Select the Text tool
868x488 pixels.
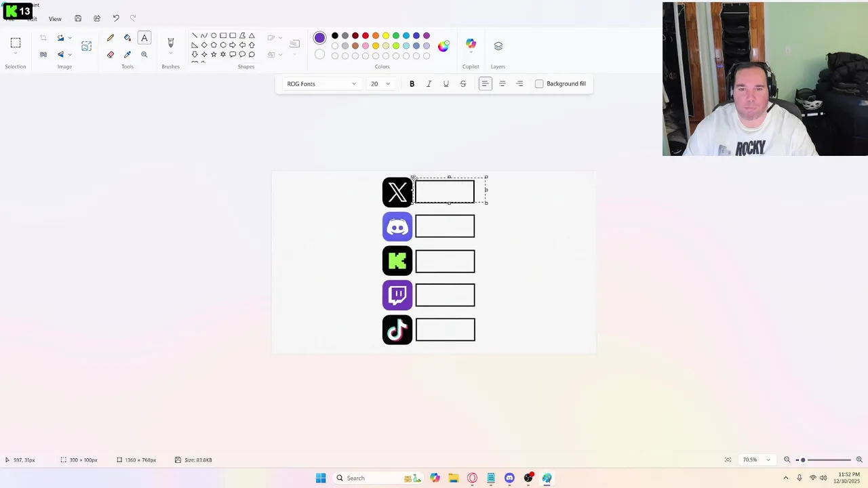coord(144,38)
